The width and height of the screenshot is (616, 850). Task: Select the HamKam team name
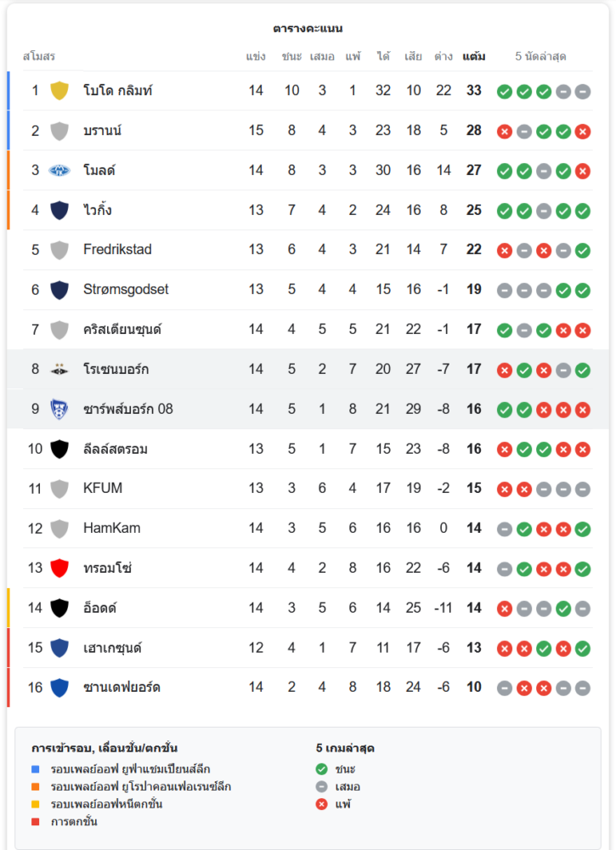[x=112, y=528]
